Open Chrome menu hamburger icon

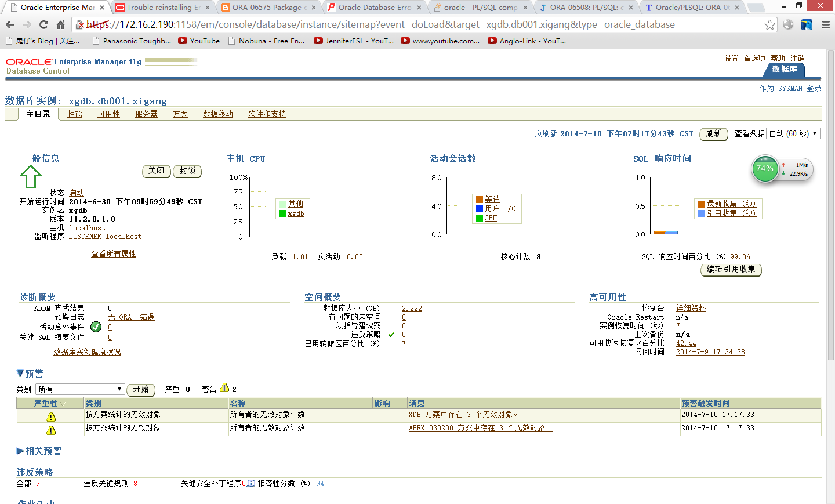(x=826, y=25)
